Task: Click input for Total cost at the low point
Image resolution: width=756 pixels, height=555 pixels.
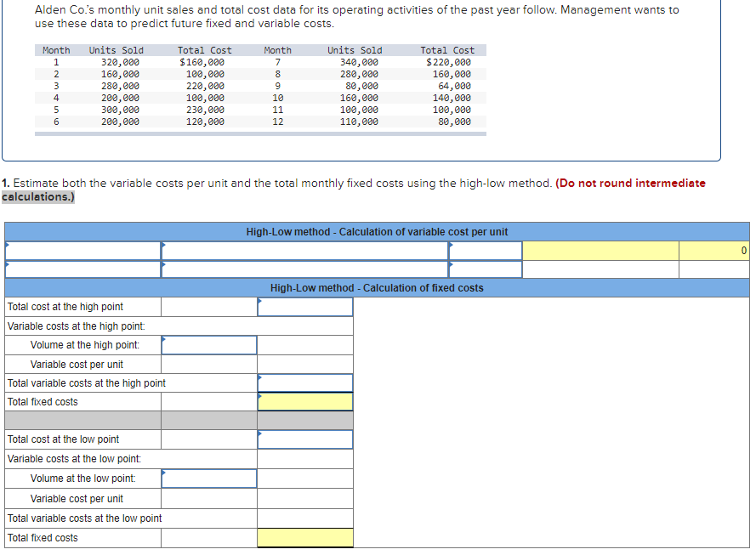Action: (305, 439)
